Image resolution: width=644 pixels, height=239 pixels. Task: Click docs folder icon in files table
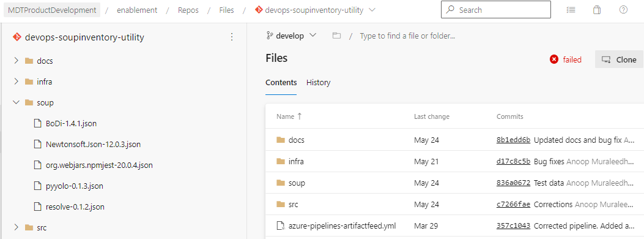pos(281,140)
